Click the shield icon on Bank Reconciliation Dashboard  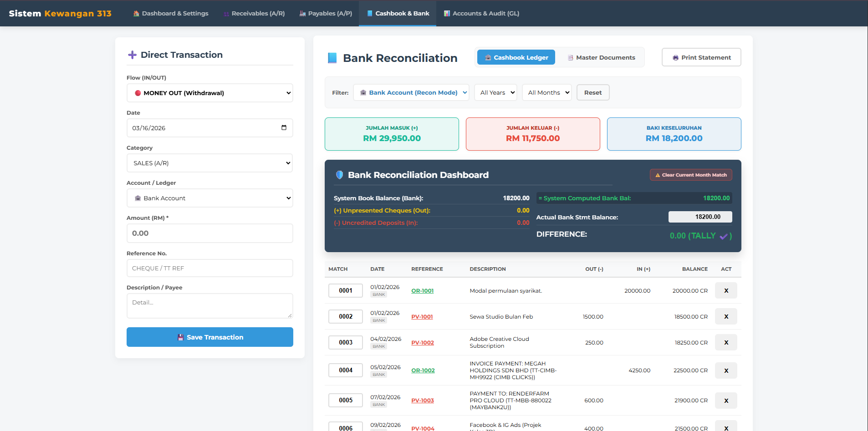[339, 175]
